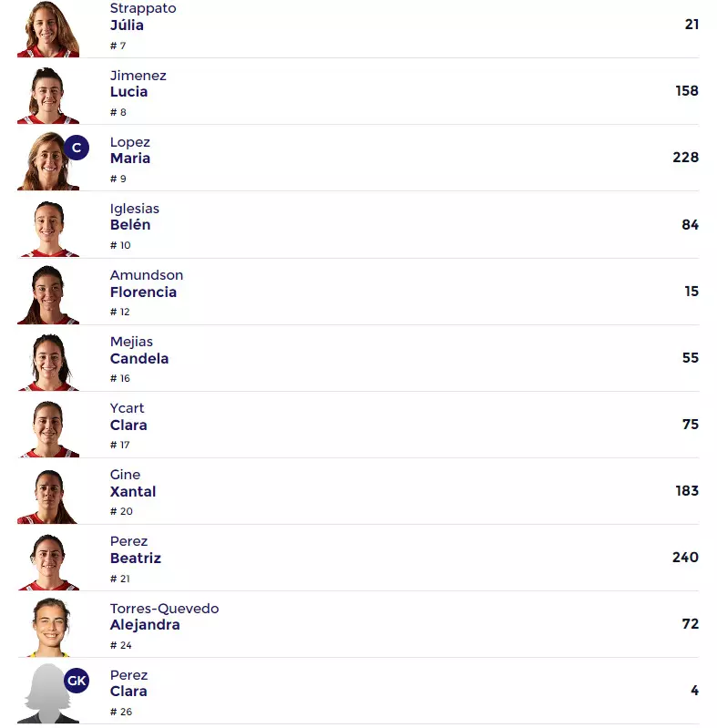Open Júlia Strappato's player photo
Screen dimensions: 717x728
(48, 29)
